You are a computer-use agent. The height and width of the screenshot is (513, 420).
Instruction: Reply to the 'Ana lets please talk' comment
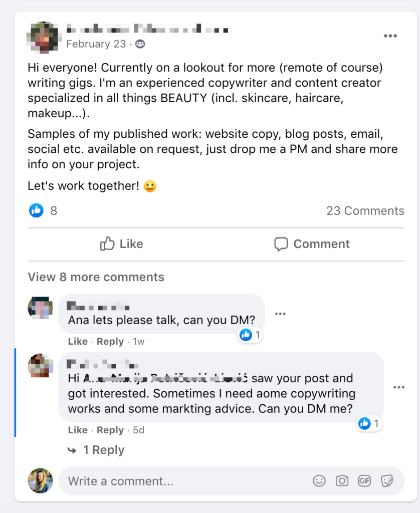pyautogui.click(x=110, y=342)
